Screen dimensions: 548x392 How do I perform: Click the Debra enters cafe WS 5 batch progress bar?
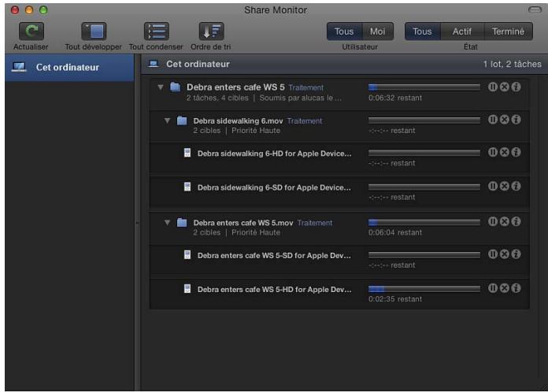pos(424,87)
